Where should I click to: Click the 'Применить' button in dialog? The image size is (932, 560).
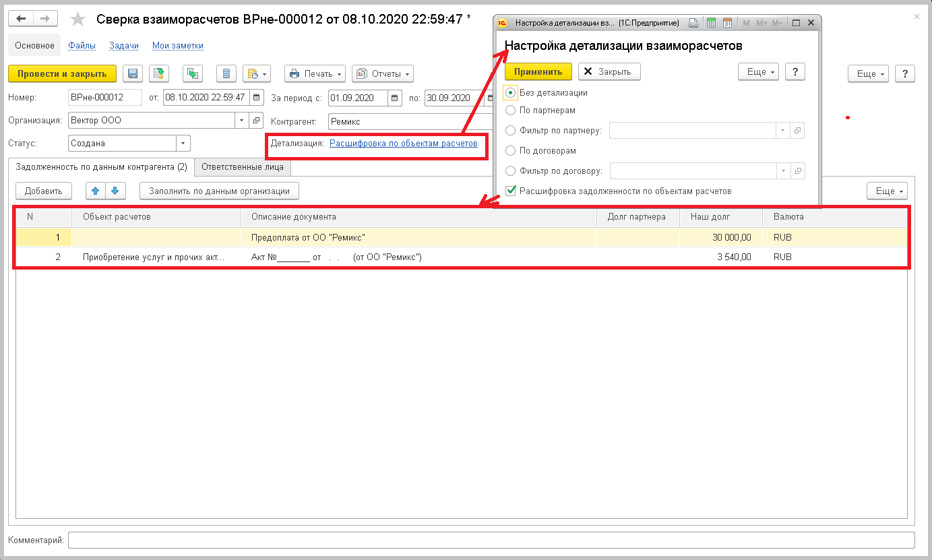(538, 71)
